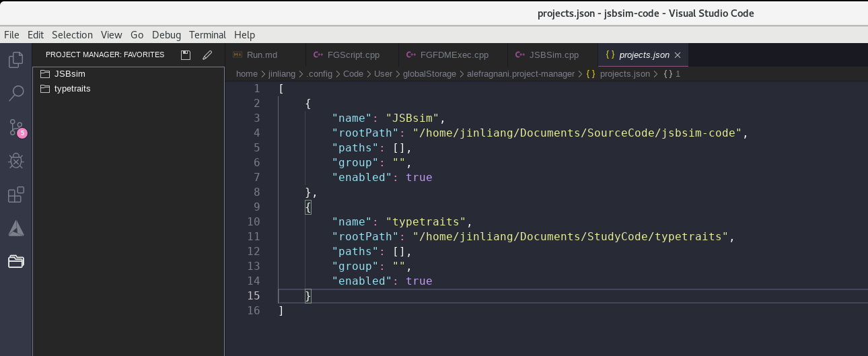
Task: Click the Edit Projects pencil icon
Action: (207, 55)
